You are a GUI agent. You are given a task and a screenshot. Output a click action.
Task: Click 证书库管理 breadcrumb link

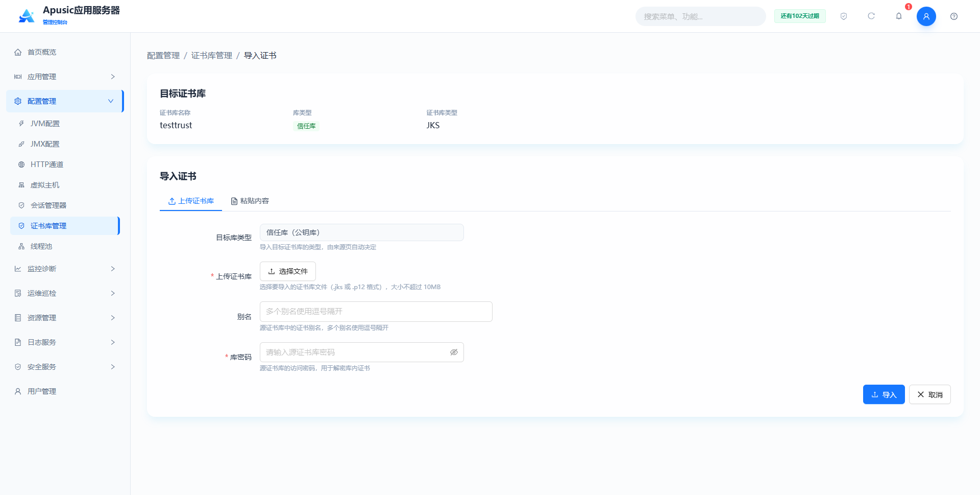click(212, 56)
